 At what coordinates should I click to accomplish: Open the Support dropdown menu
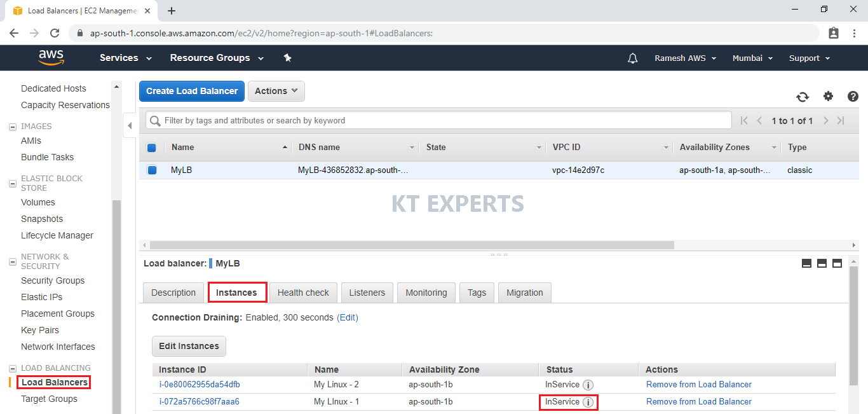(810, 58)
